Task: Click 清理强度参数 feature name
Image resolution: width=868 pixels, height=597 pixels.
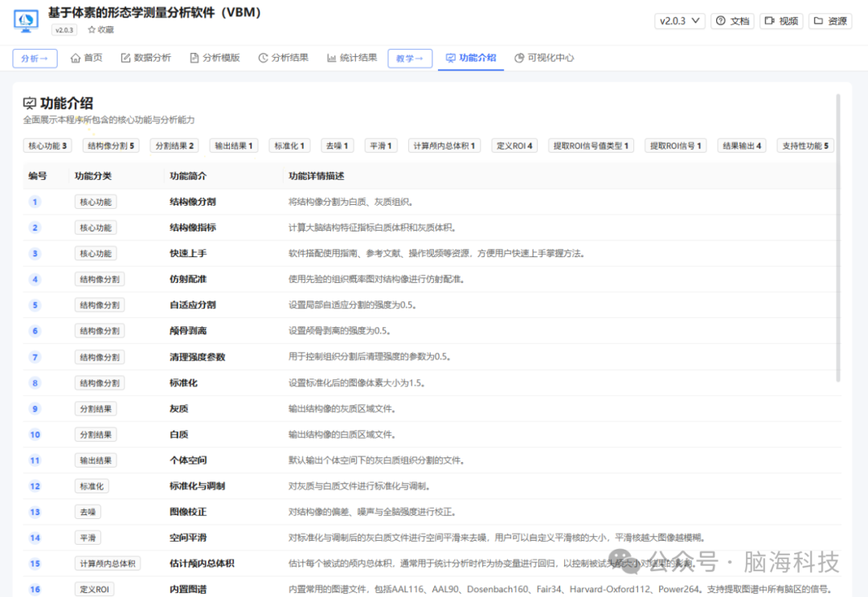Action: click(197, 357)
